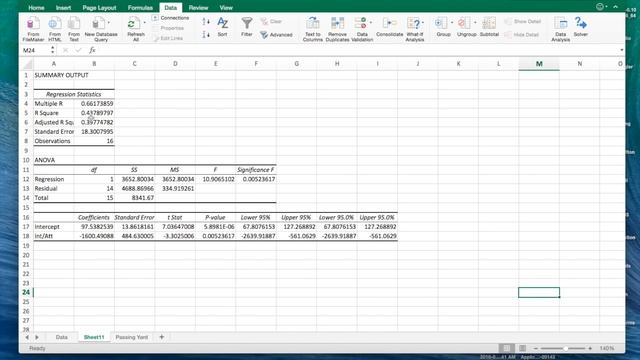Group selected rows or columns
Viewport: 640px width, 360px height.
443,27
